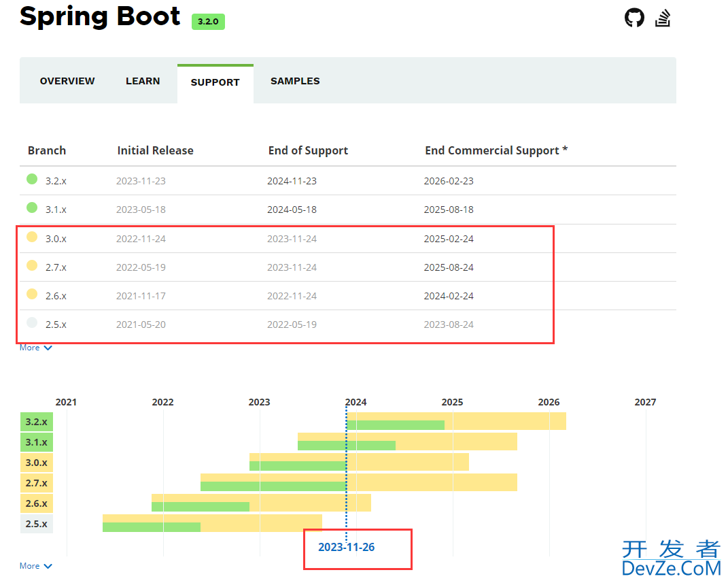Switch to the LEARN tab
728x583 pixels.
coord(143,81)
